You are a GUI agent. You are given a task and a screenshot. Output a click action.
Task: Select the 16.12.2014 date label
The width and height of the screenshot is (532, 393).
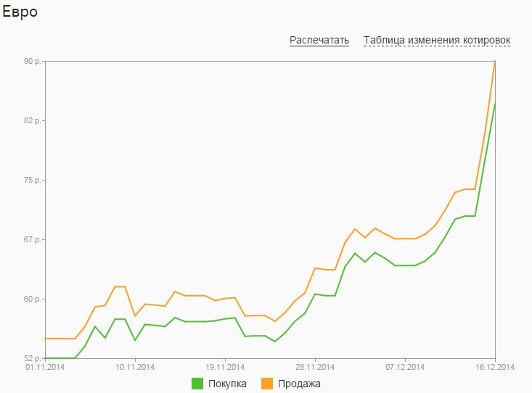pos(496,368)
